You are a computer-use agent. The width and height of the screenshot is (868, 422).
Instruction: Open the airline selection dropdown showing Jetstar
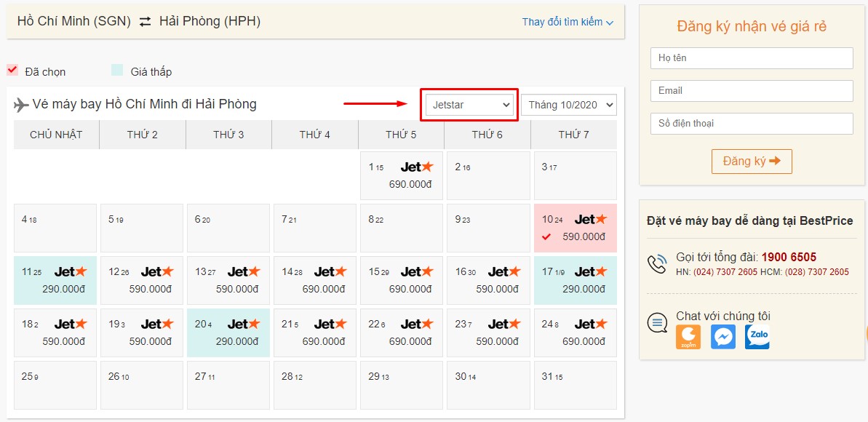[x=469, y=104]
